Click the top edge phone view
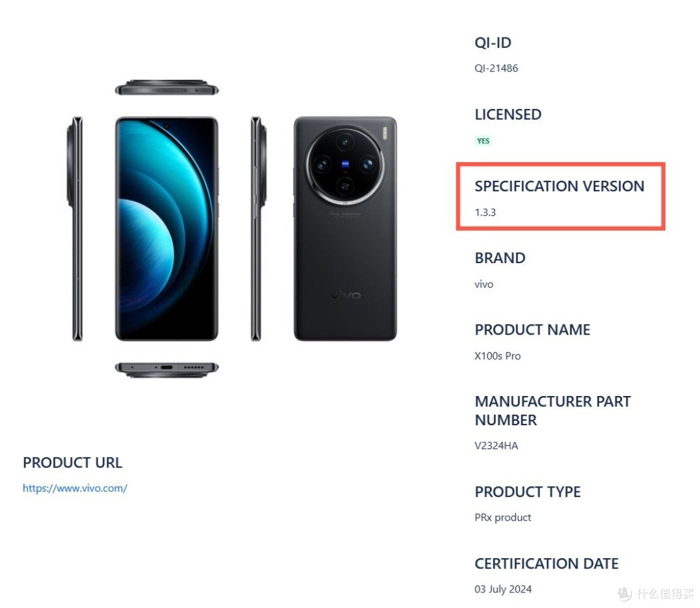This screenshot has height=608, width=700. click(167, 88)
